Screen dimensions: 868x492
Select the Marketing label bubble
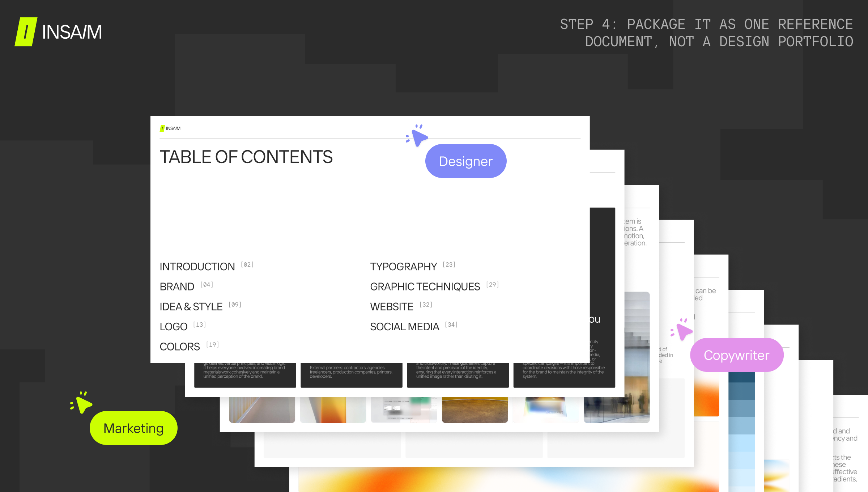(x=133, y=428)
